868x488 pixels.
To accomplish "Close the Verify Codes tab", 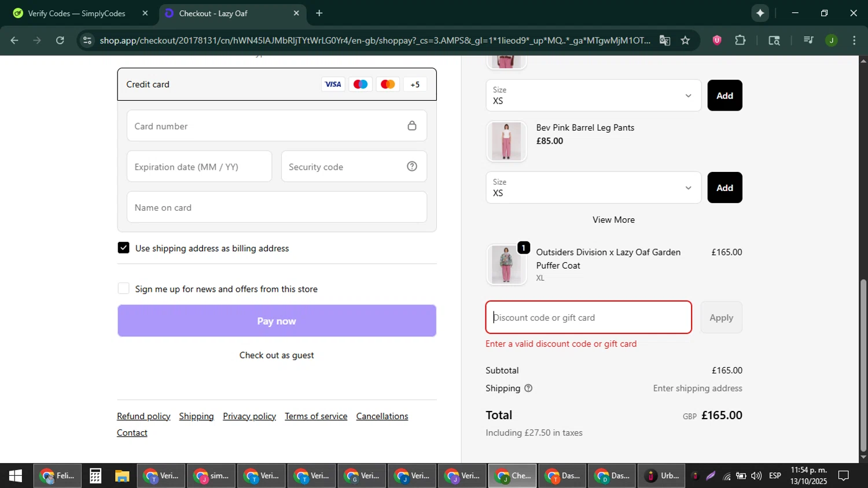I will tap(145, 13).
